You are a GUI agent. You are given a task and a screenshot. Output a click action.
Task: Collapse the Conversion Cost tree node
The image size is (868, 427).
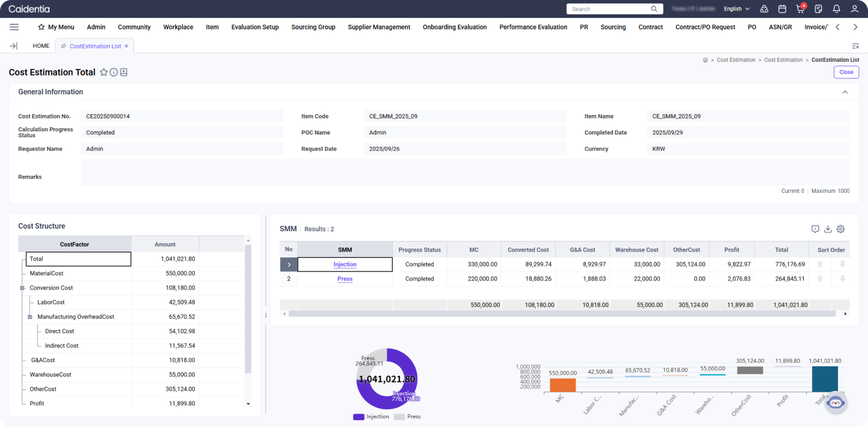[22, 288]
